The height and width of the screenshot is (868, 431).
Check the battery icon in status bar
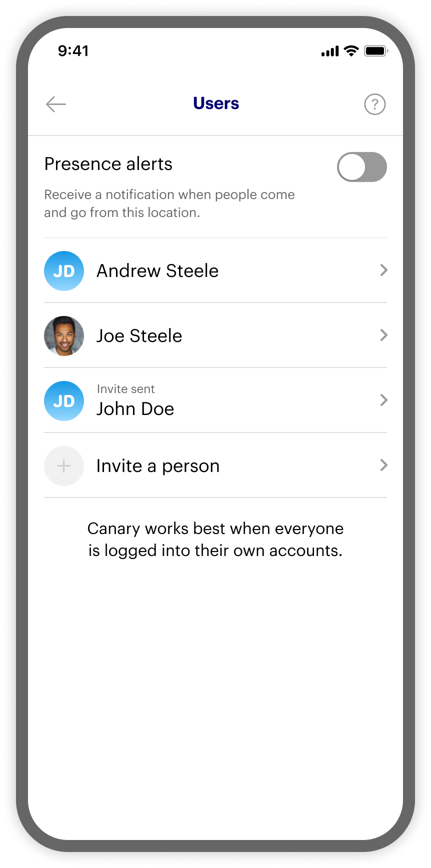point(376,51)
